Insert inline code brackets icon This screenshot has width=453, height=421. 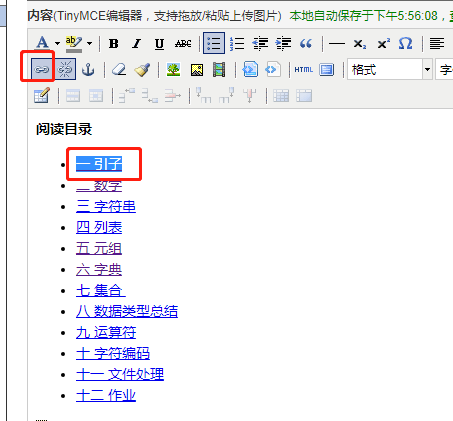[273, 69]
